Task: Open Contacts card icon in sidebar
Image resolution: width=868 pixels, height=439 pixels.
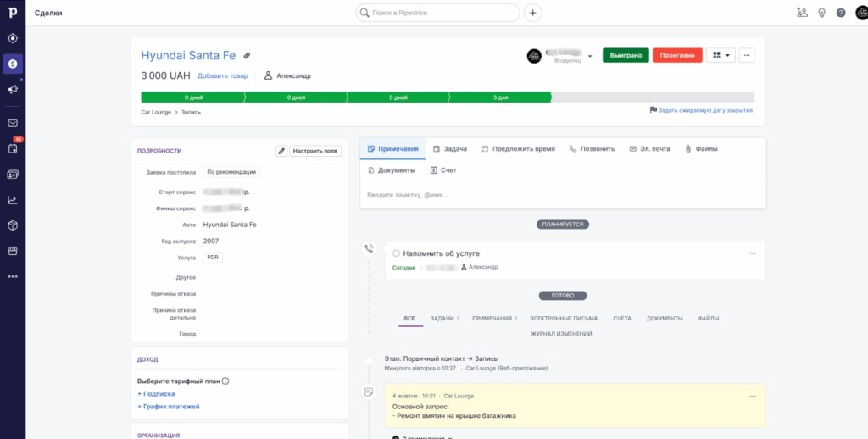Action: pyautogui.click(x=12, y=175)
